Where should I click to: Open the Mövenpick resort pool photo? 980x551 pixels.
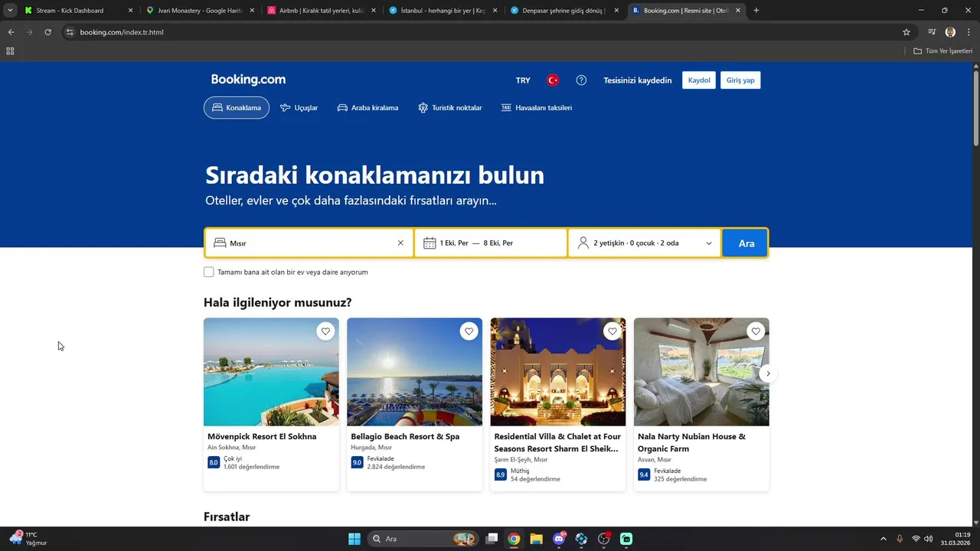271,372
